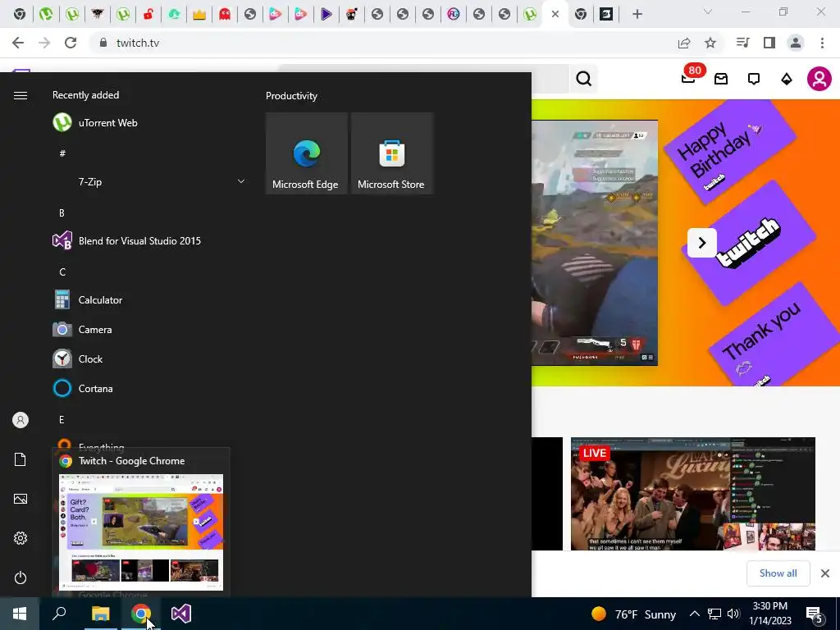The height and width of the screenshot is (630, 840).
Task: Open Chrome's three-dot menu
Action: [822, 43]
